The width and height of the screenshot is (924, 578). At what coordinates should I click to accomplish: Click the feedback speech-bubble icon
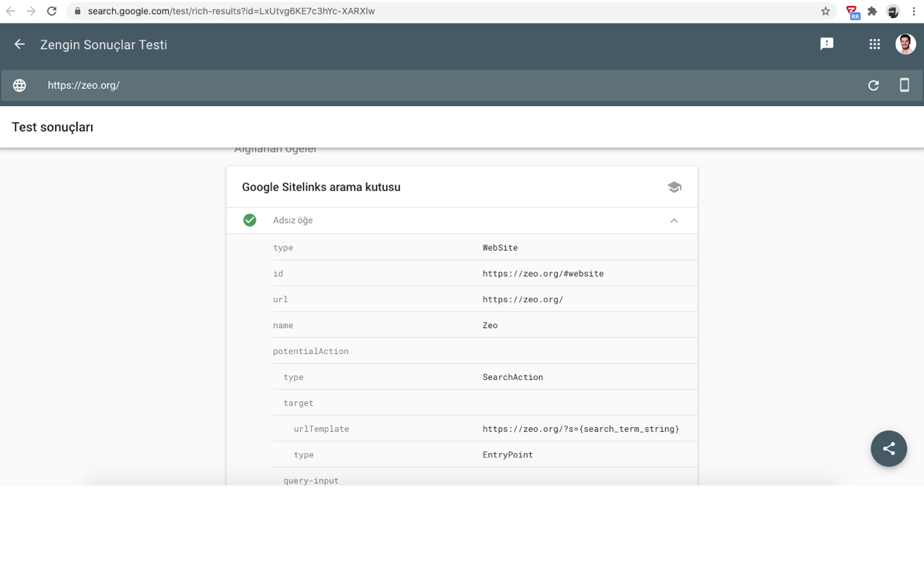coord(826,44)
